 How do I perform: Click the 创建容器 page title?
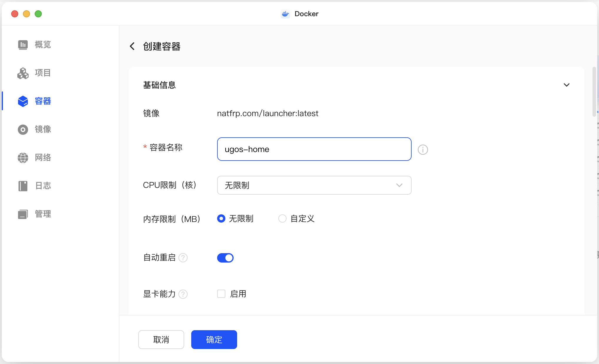click(162, 46)
